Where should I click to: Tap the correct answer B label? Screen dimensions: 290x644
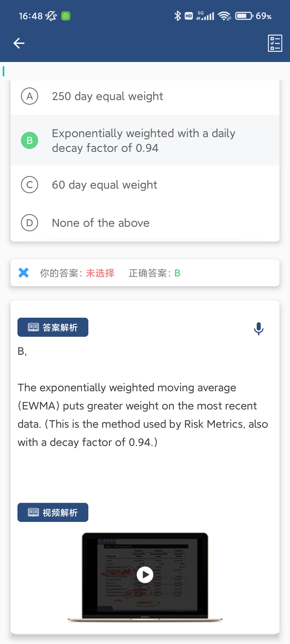(177, 273)
